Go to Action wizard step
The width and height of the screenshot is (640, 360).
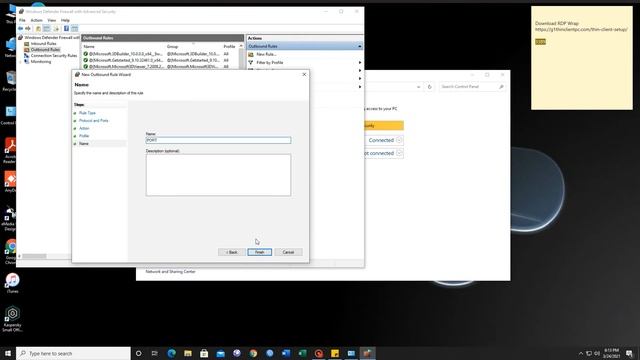[x=84, y=128]
